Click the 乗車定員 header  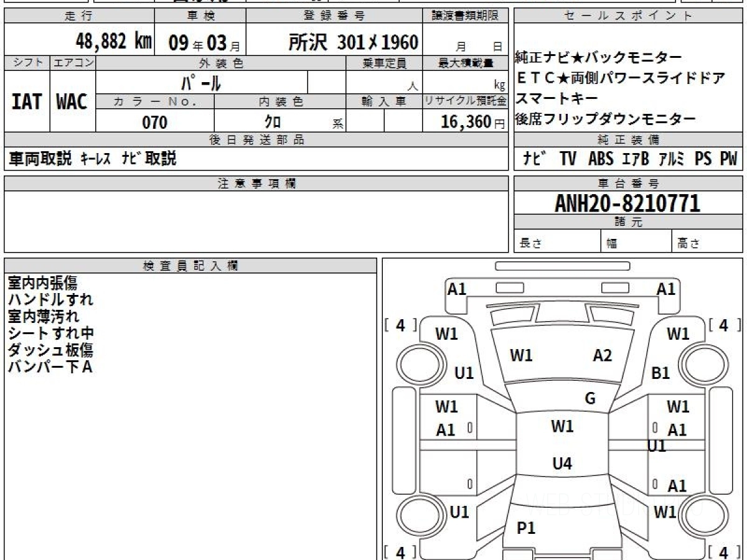384,63
